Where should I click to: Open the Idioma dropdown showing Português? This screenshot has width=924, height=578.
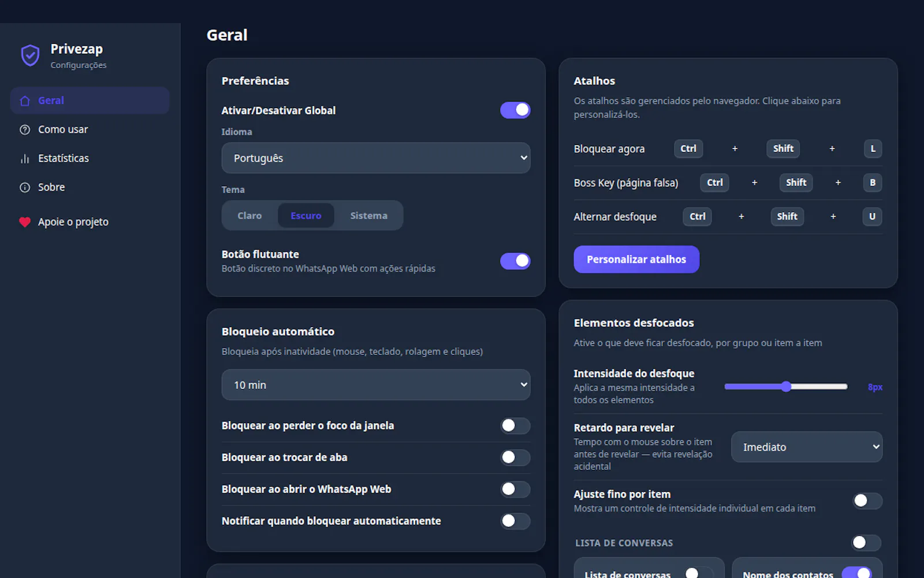click(376, 158)
